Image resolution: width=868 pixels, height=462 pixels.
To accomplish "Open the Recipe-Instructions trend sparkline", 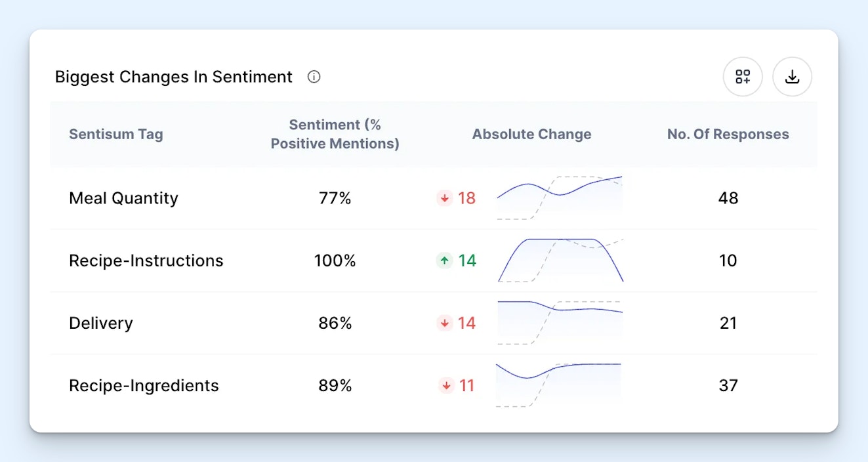I will (x=560, y=260).
